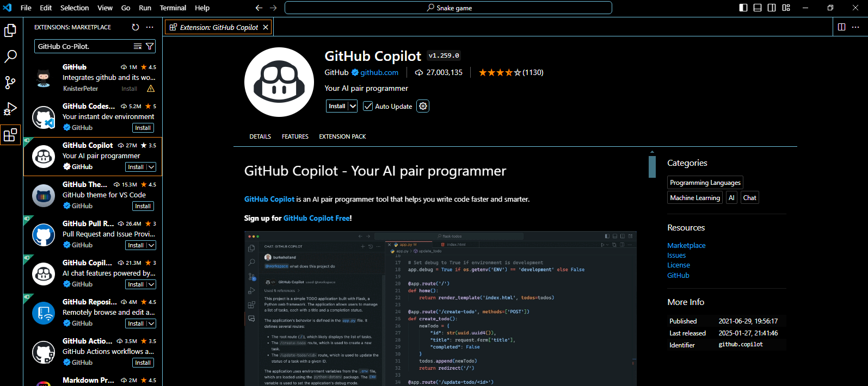Image resolution: width=868 pixels, height=386 pixels.
Task: Expand the Install dropdown arrow beside main Install
Action: point(353,106)
